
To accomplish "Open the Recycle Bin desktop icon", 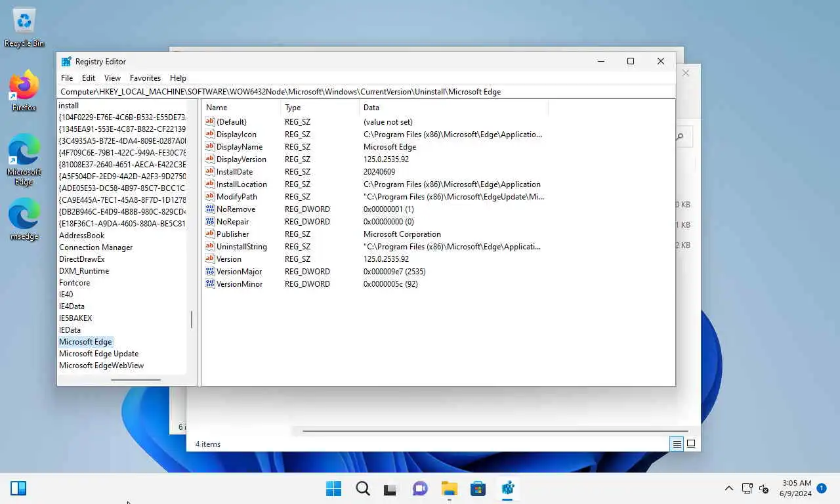I will click(24, 28).
